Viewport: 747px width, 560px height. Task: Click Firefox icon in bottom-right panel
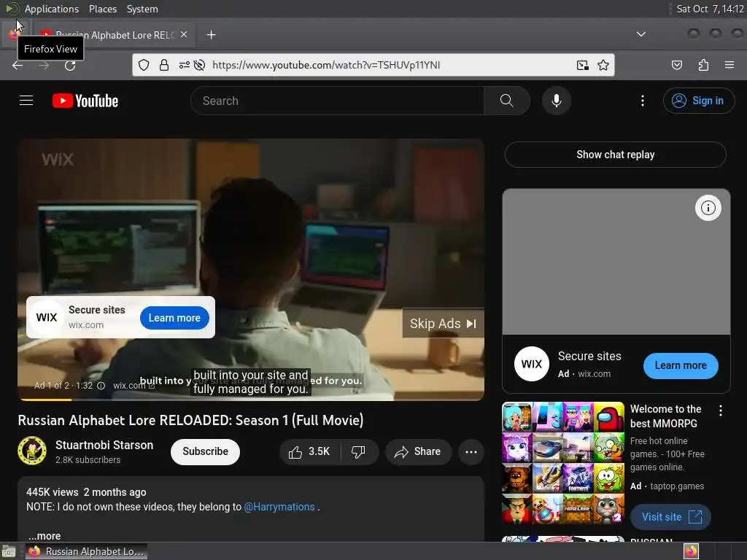tap(691, 551)
